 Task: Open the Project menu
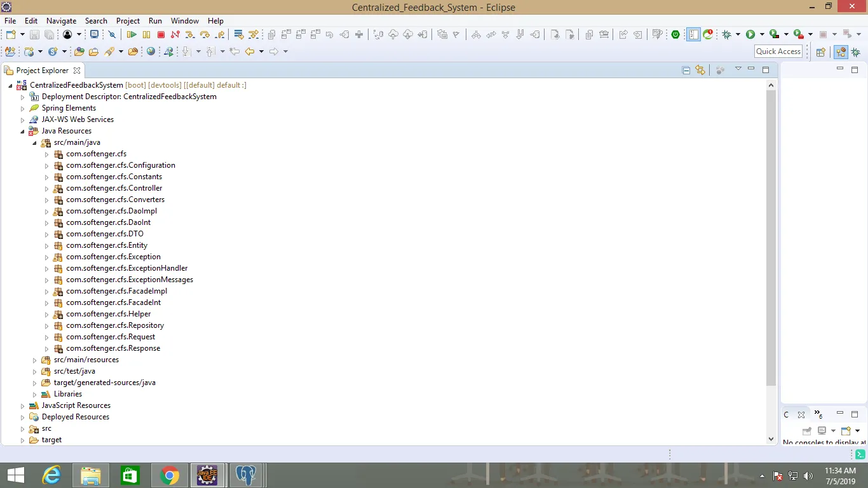click(128, 21)
